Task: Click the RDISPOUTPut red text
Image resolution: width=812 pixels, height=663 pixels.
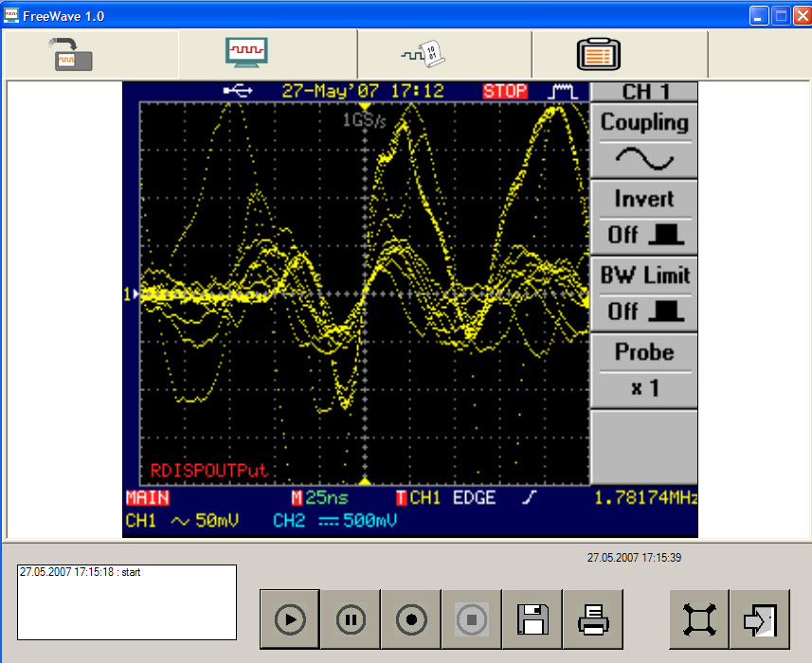Action: tap(208, 471)
